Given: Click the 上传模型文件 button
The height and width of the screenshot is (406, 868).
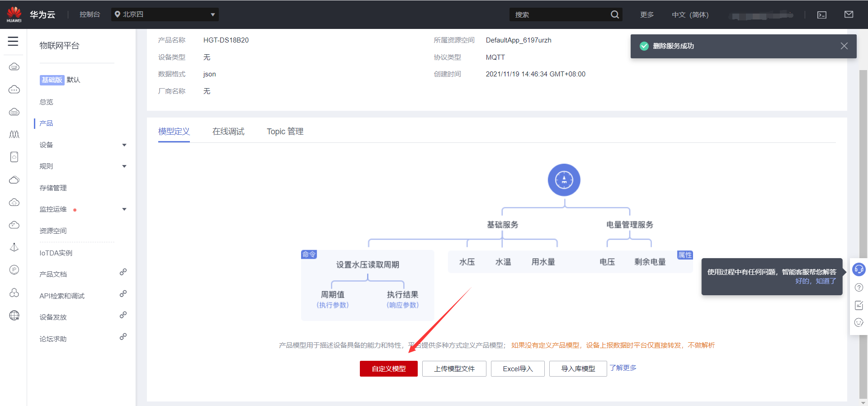Looking at the screenshot, I should (454, 368).
